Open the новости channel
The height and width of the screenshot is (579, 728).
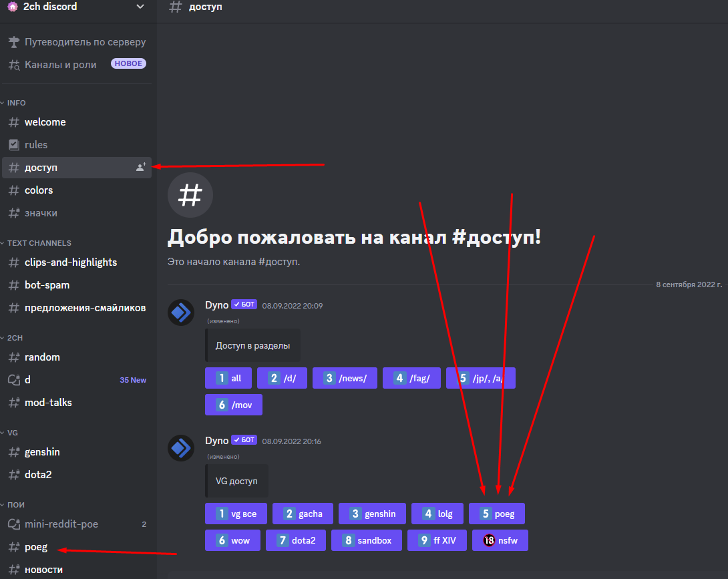point(77,570)
